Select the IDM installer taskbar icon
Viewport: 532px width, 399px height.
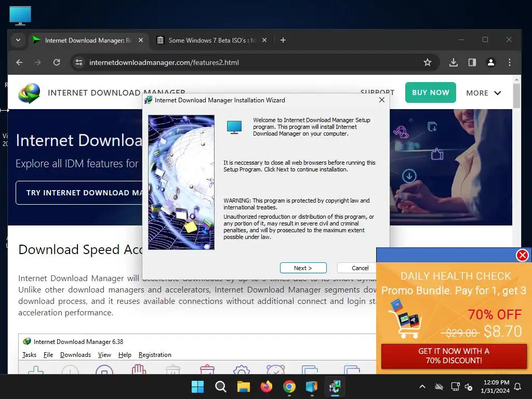pos(335,387)
